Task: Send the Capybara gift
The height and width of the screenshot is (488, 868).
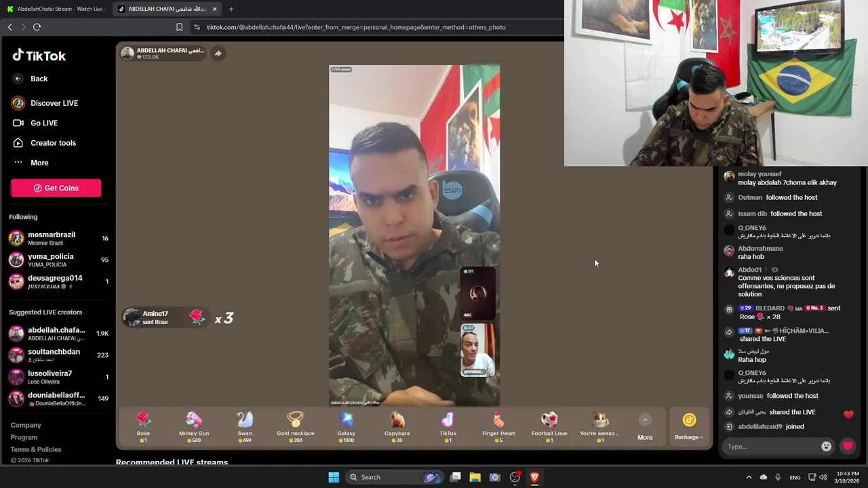Action: pyautogui.click(x=397, y=427)
